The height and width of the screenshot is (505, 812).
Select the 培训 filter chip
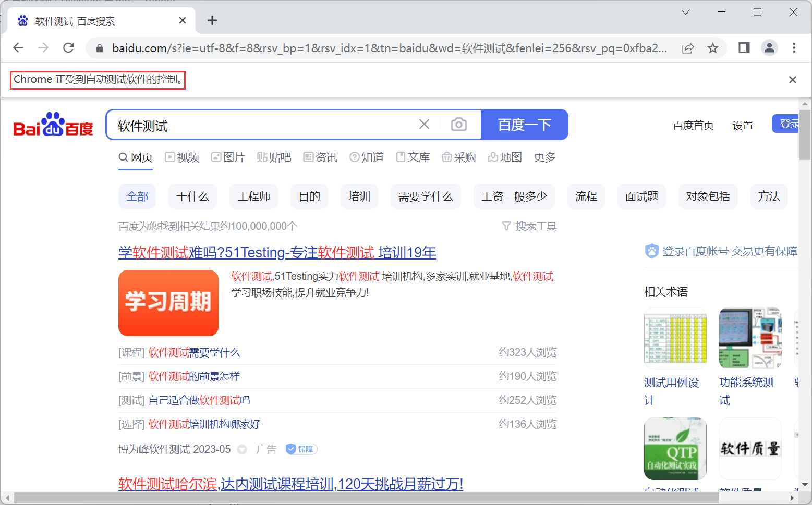tap(359, 196)
